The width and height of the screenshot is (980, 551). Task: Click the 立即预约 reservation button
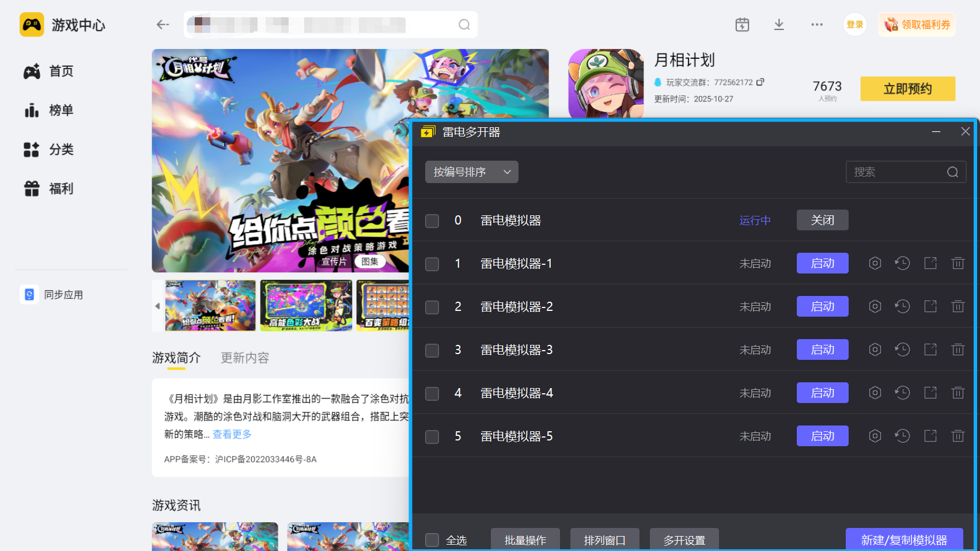pos(907,89)
